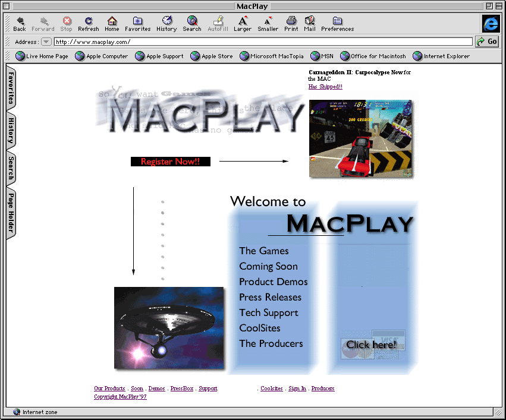Open the Apple Store bookmark

[x=212, y=56]
